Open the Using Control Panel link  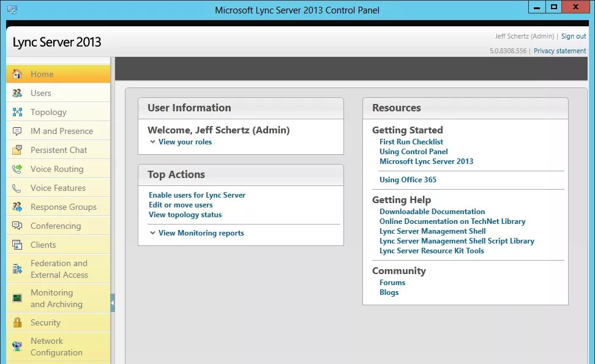point(414,152)
